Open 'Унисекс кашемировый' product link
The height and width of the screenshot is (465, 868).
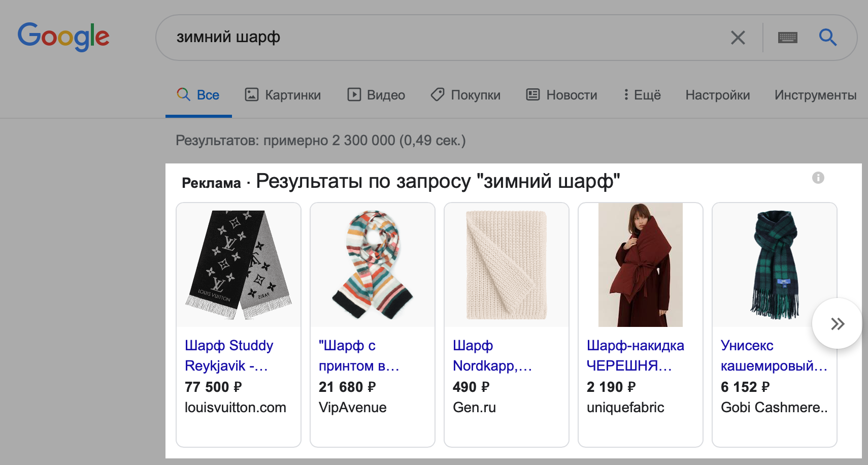click(x=774, y=355)
